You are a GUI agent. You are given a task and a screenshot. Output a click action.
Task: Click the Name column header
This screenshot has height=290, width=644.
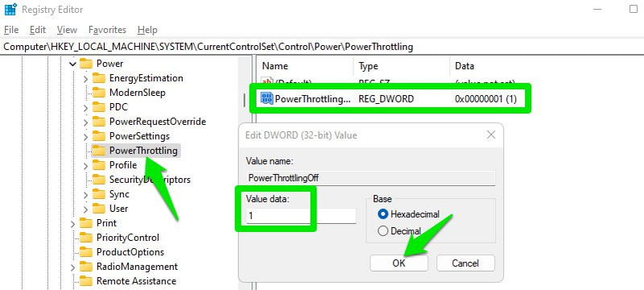tap(306, 66)
